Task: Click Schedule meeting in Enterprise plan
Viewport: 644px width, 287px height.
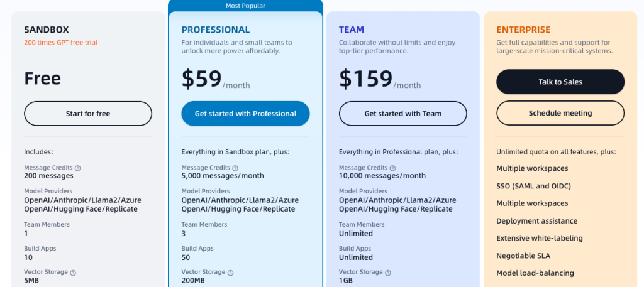Action: (x=560, y=113)
